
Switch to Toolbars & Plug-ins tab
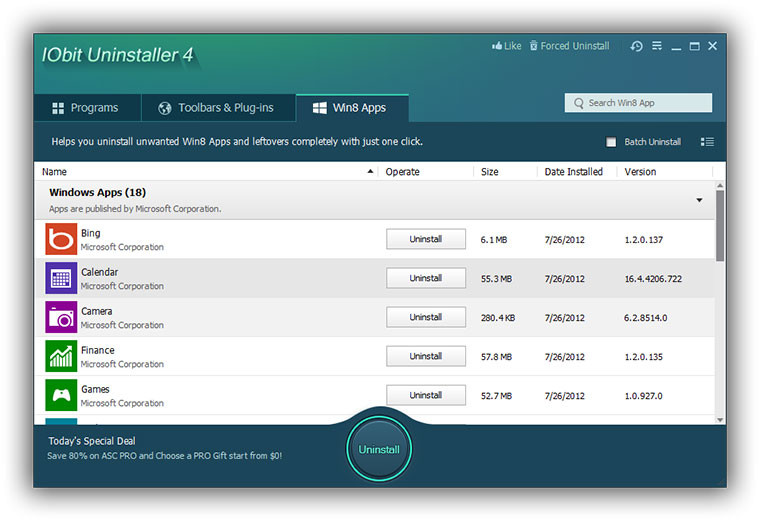click(x=218, y=108)
